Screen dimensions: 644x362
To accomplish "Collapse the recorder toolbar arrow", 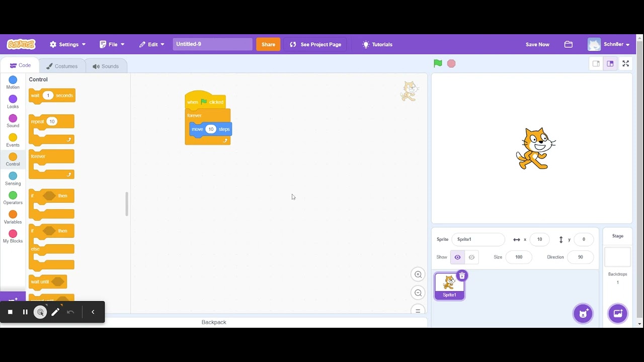I will point(93,312).
